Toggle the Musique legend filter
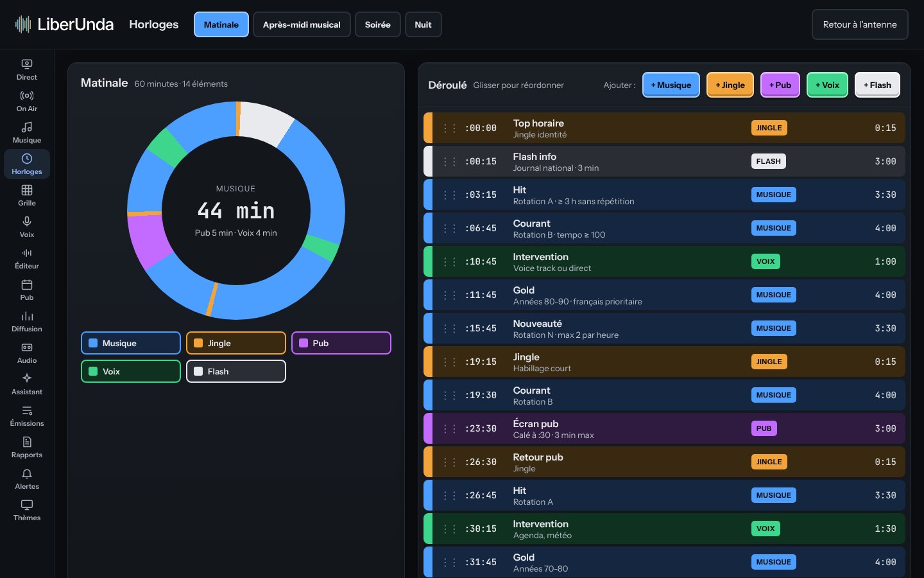The image size is (924, 578). (x=131, y=343)
